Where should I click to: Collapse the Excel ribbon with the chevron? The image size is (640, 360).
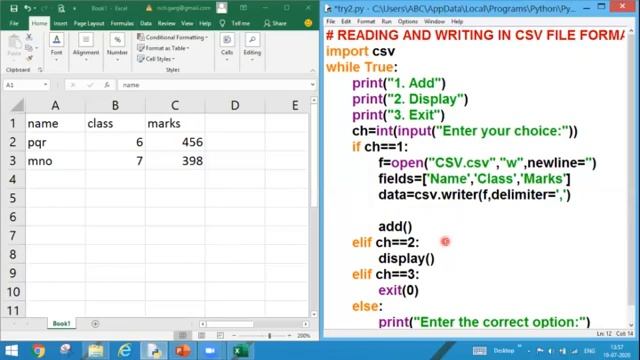313,70
